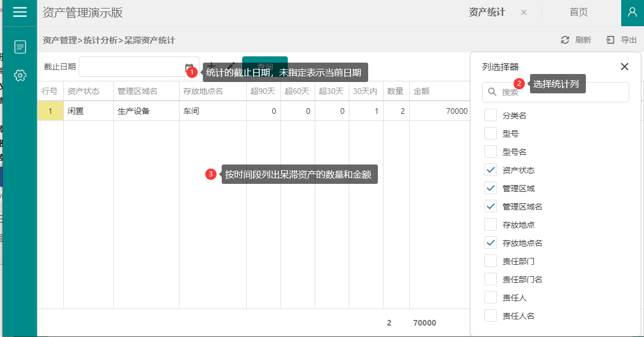The height and width of the screenshot is (337, 644).
Task: Click the 资产状态 column header
Action: [x=88, y=91]
